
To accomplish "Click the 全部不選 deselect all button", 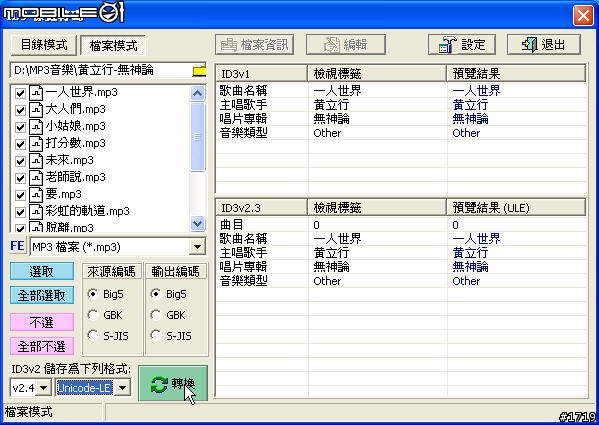I will [42, 346].
